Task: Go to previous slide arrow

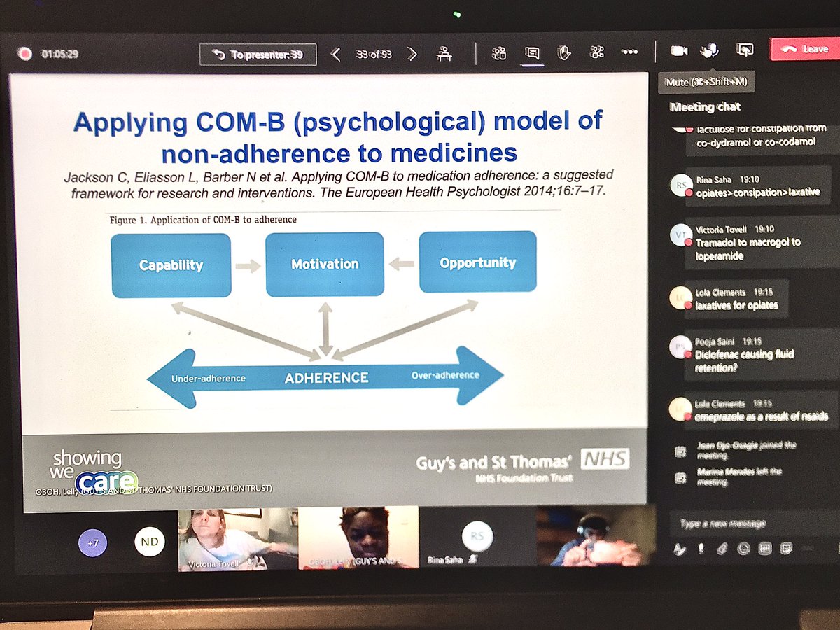Action: pos(336,54)
